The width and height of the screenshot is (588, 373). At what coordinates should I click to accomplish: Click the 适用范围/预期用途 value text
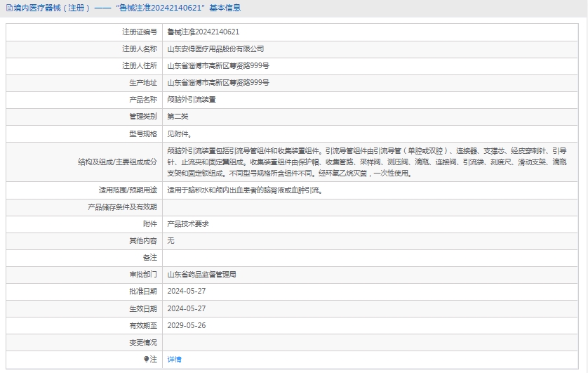point(245,190)
